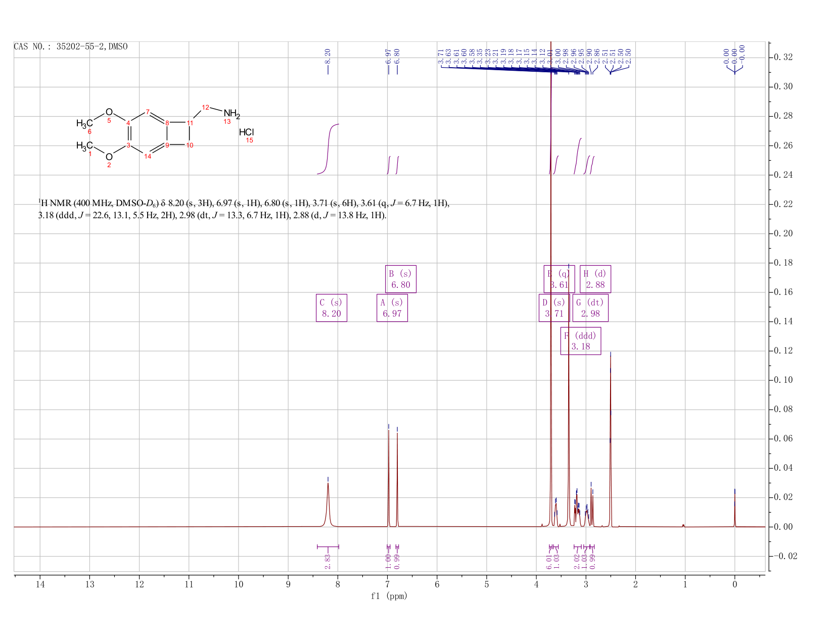Click the NH2 group in the structure

(232, 114)
